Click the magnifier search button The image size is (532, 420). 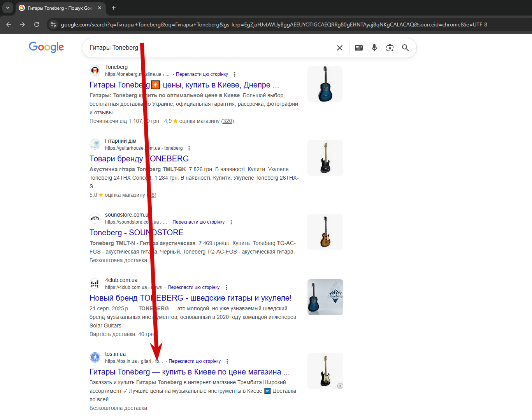coord(406,48)
